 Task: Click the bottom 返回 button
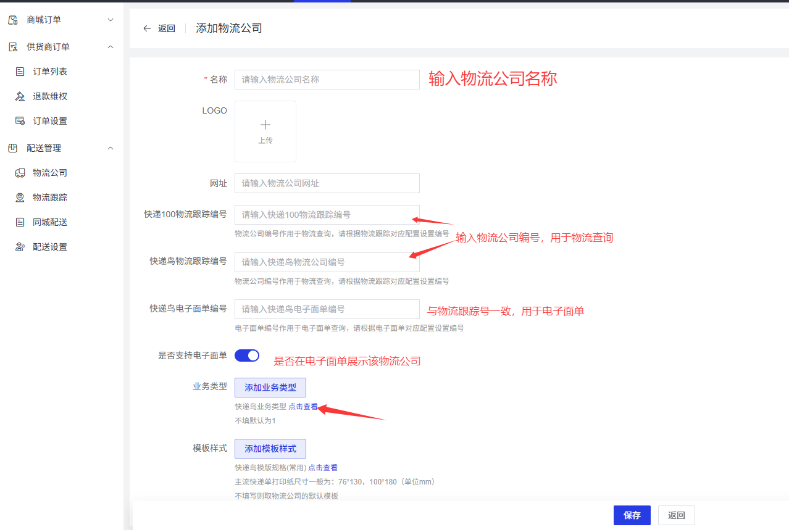[677, 515]
